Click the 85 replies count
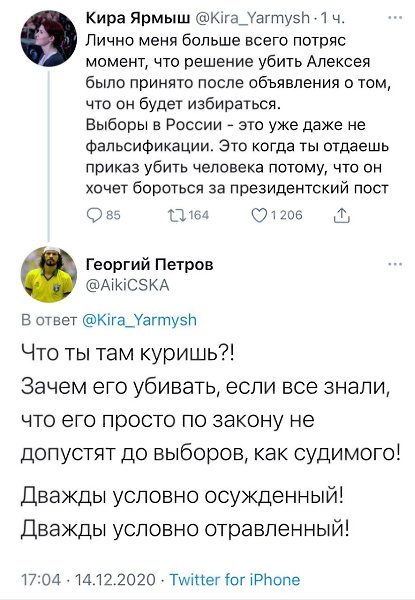The width and height of the screenshot is (415, 600). (x=113, y=215)
